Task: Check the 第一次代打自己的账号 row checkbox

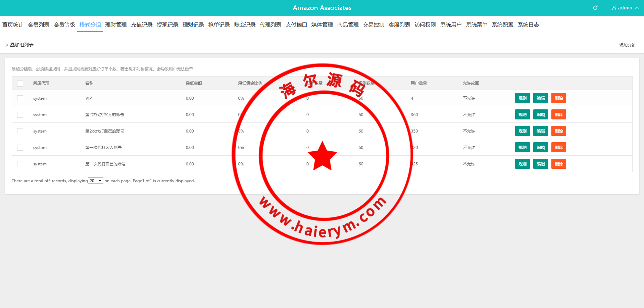Action: [20, 164]
